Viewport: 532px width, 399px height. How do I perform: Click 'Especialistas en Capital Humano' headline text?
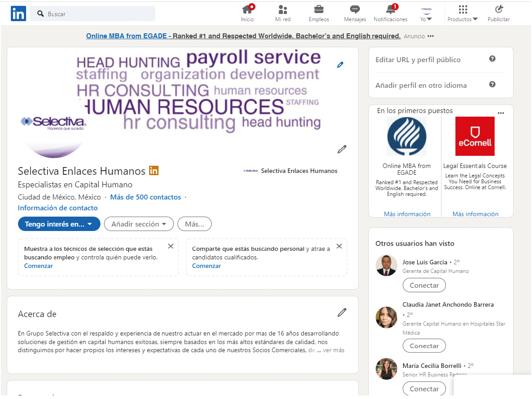tap(75, 185)
